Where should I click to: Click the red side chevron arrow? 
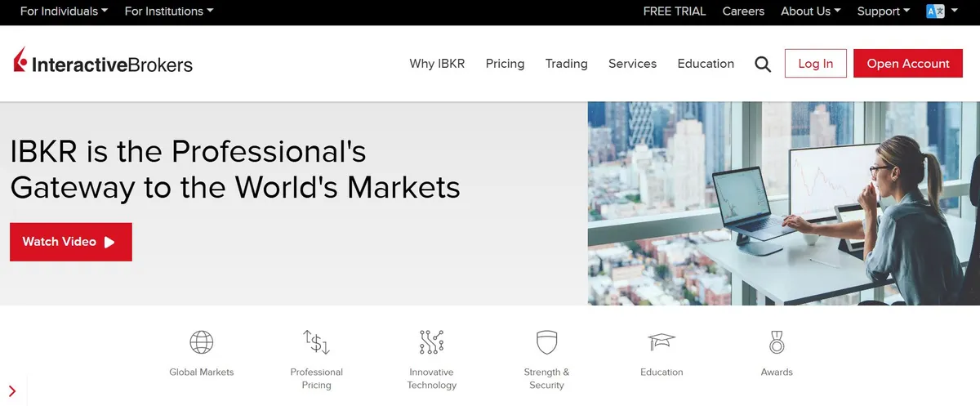[12, 390]
